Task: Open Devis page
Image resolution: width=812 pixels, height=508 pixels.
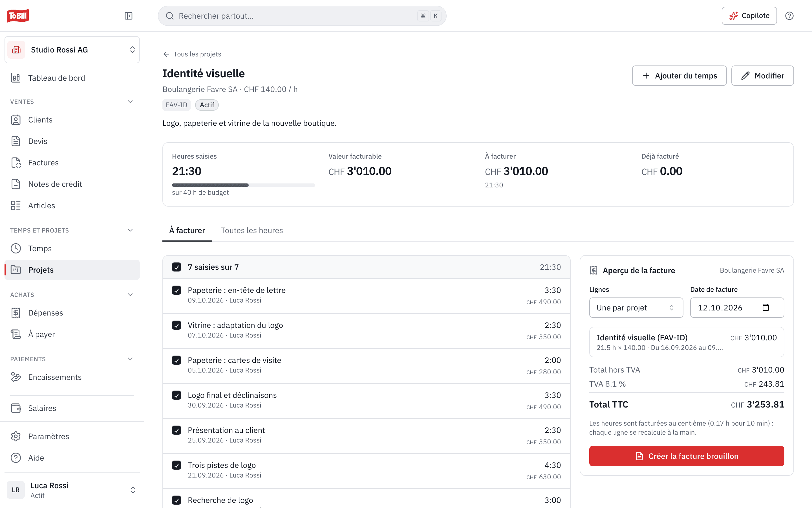Action: pos(72,141)
